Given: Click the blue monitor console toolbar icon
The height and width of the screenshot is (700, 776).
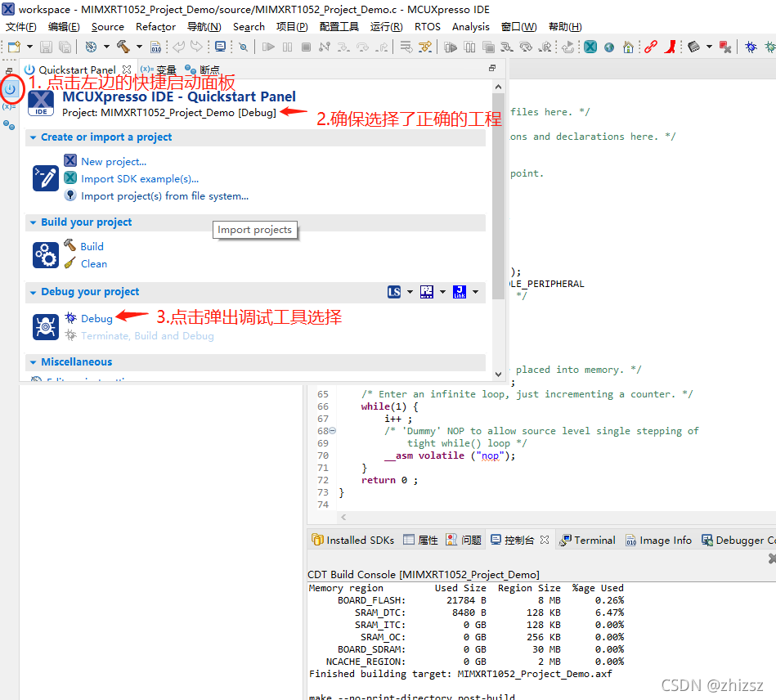Looking at the screenshot, I should [x=221, y=47].
